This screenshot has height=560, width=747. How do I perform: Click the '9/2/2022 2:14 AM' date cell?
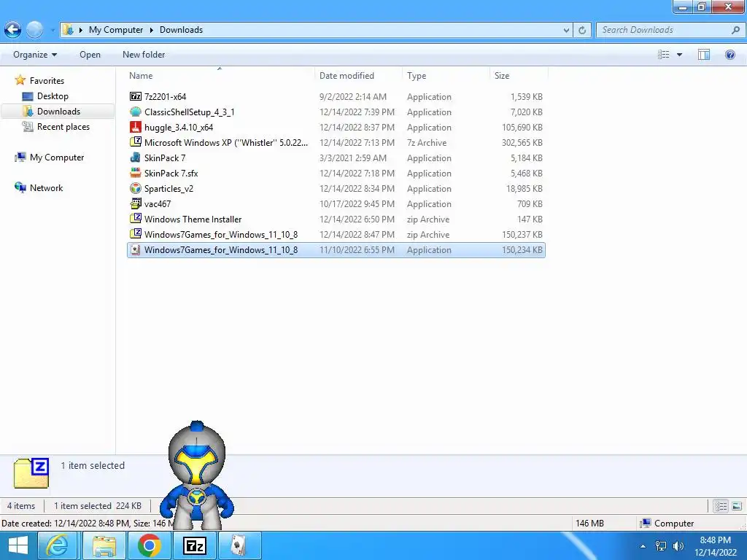[352, 97]
